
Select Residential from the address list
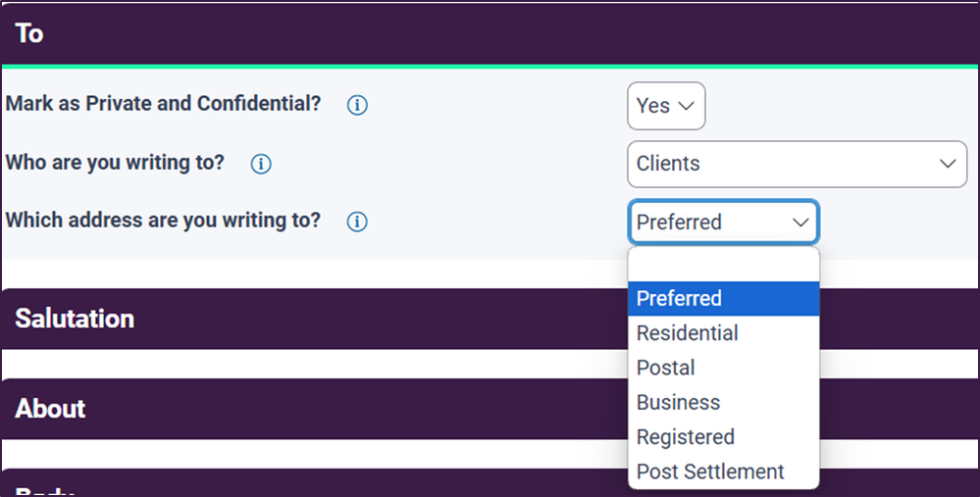coord(724,333)
